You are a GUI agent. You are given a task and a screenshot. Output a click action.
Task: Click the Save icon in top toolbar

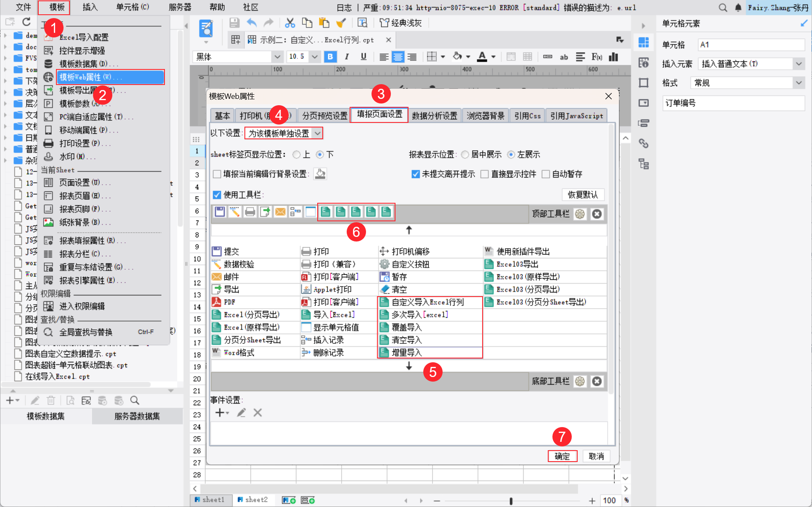tap(234, 23)
